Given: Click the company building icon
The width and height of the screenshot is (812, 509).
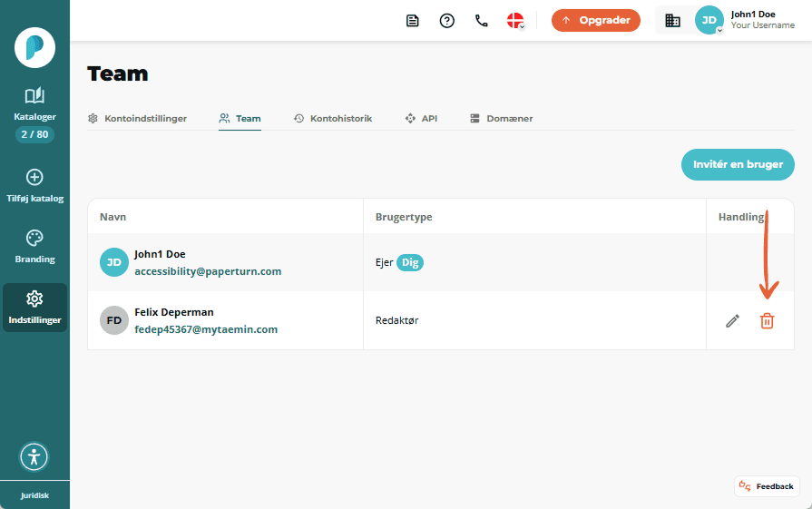Looking at the screenshot, I should [672, 21].
